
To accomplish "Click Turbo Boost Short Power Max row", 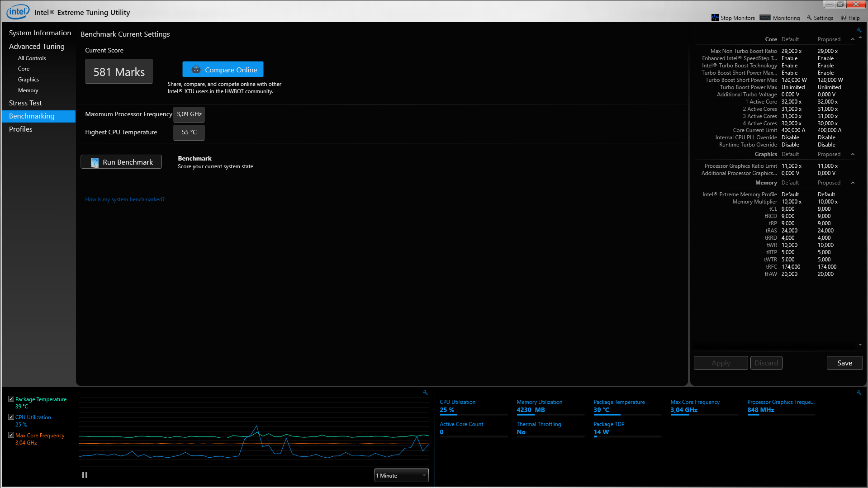I will pyautogui.click(x=774, y=80).
